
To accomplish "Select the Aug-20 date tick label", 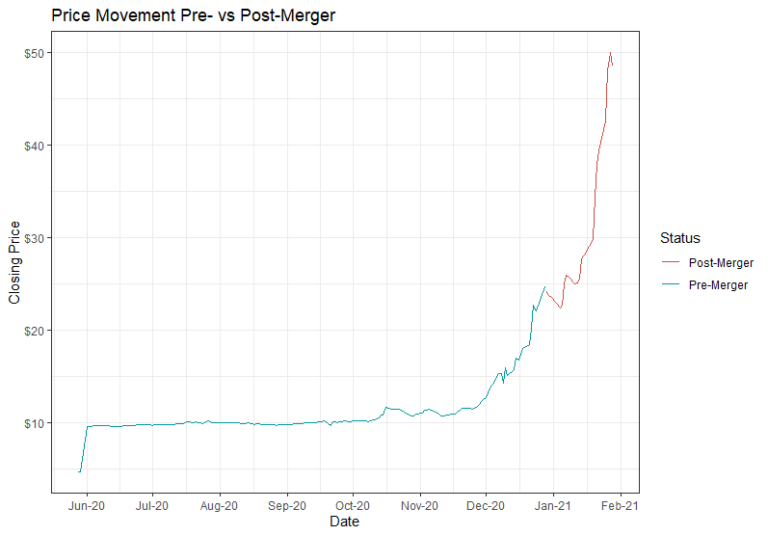I will pyautogui.click(x=219, y=506).
